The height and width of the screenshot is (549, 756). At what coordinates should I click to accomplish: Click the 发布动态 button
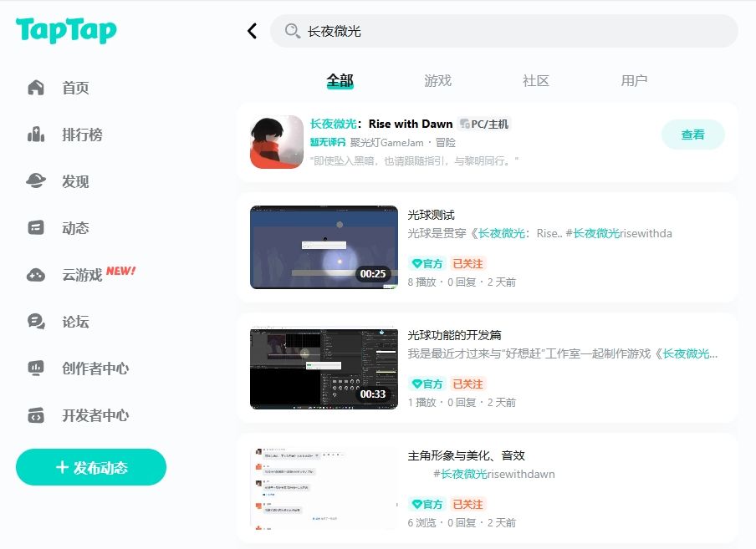click(91, 467)
